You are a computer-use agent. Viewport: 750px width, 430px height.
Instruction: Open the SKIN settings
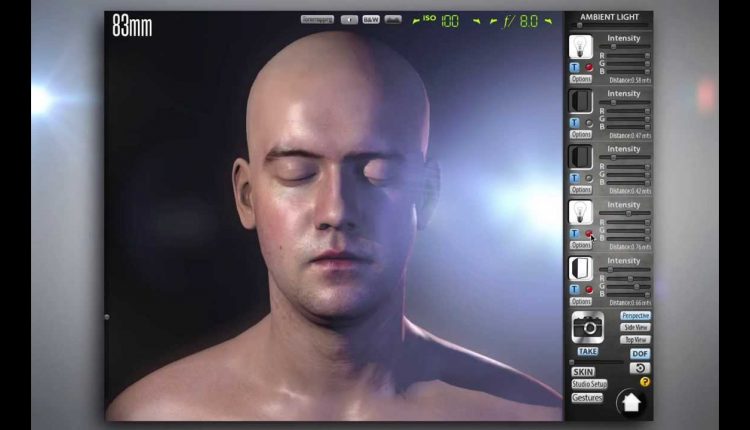pos(583,372)
